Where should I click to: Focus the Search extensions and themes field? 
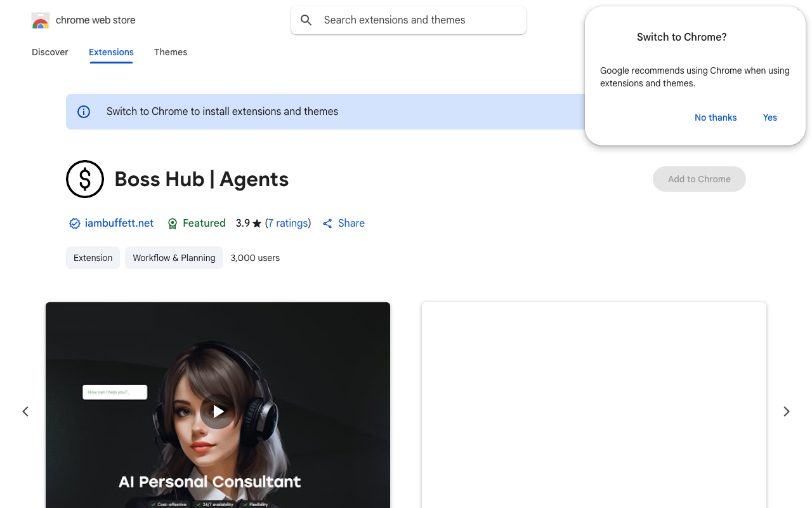409,20
